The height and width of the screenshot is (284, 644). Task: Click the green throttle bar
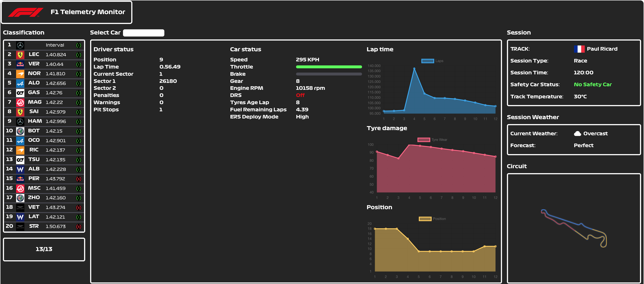tap(328, 67)
